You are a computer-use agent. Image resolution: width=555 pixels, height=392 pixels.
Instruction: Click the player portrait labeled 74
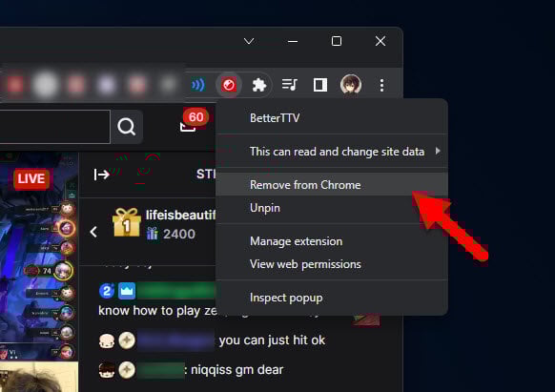pos(63,271)
